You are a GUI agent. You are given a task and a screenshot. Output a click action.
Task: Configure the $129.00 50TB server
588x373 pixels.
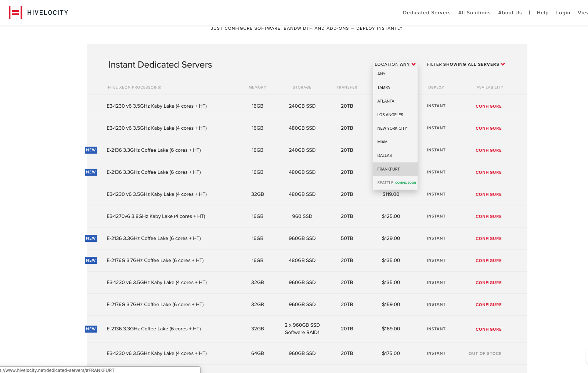click(488, 238)
